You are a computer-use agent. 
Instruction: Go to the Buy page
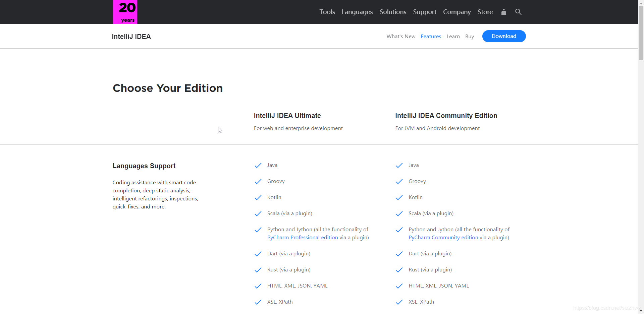click(470, 37)
